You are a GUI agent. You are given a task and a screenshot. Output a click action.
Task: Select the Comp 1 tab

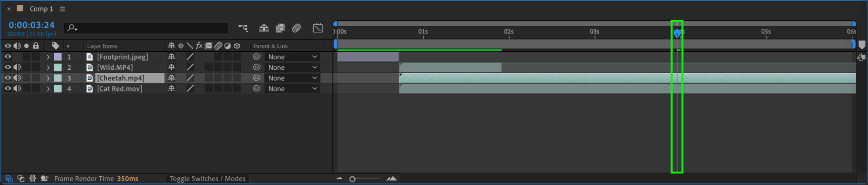coord(41,9)
